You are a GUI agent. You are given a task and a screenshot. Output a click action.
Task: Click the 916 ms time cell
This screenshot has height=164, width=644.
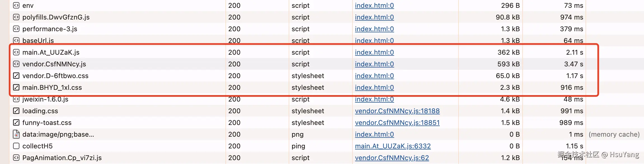coord(572,87)
